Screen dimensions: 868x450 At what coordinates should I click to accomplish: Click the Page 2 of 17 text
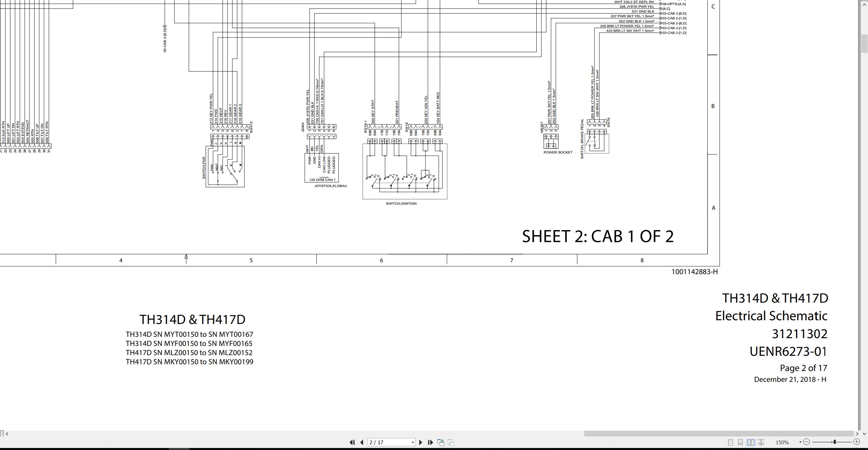pos(804,368)
